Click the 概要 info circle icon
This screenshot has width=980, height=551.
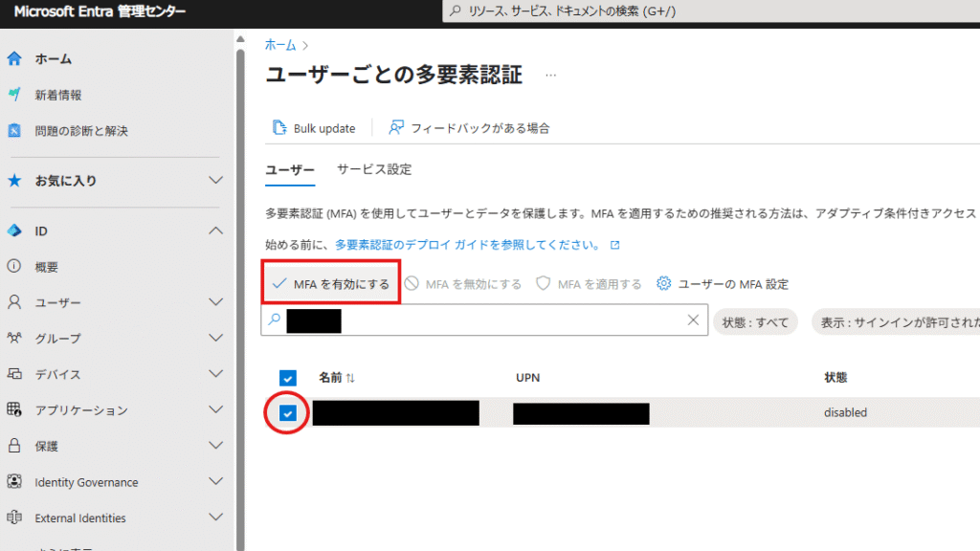pos(14,266)
